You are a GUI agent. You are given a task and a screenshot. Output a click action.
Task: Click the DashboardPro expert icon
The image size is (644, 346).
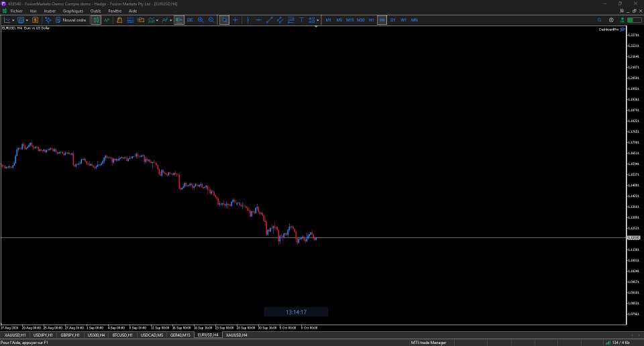tap(623, 29)
